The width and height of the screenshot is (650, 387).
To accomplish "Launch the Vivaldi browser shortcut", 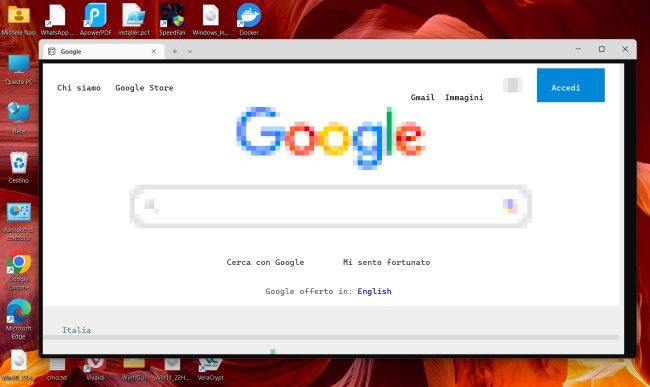I will 95,369.
